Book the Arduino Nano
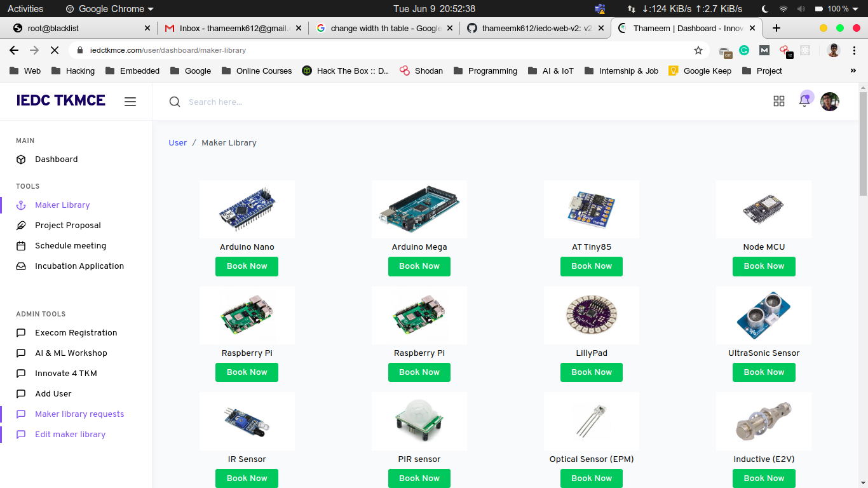 (247, 266)
